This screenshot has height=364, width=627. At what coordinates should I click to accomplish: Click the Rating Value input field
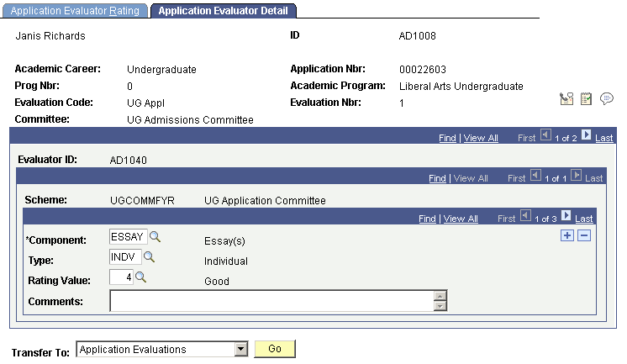[121, 277]
